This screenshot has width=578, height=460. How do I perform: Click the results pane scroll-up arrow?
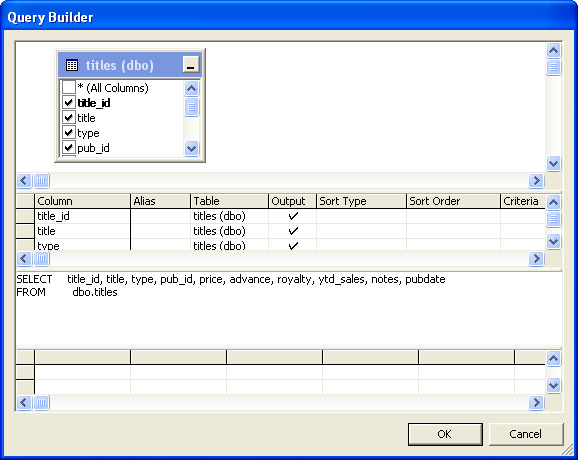[x=553, y=358]
